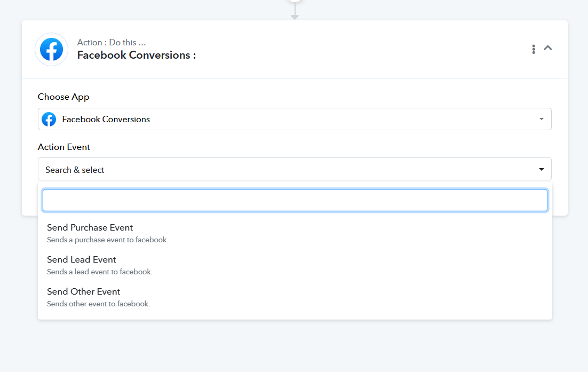Click "Sends other event to facebook." description

tap(98, 304)
